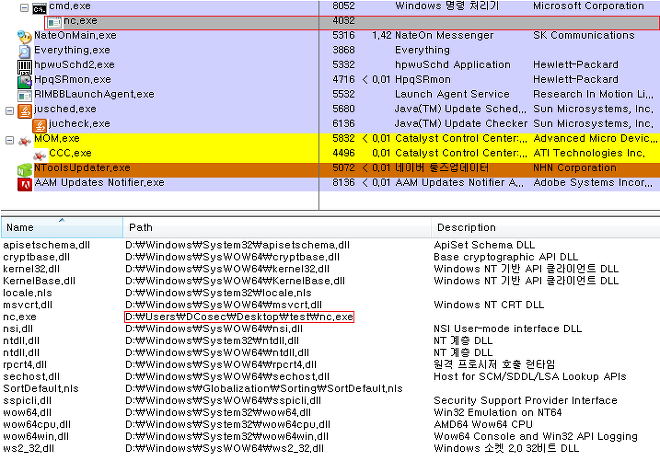This screenshot has width=660, height=461.
Task: Click the Everything.exe search icon
Action: click(x=24, y=51)
